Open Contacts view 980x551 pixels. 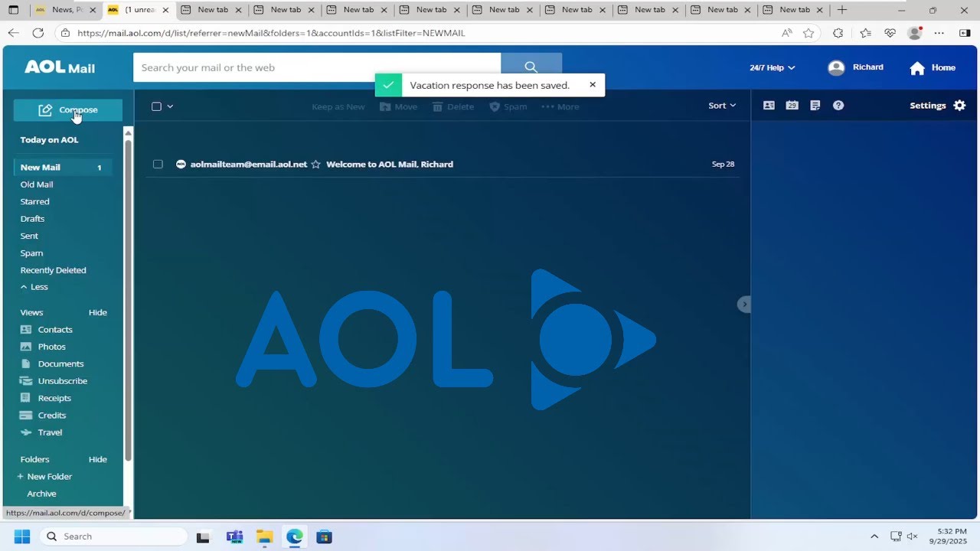tap(47, 330)
